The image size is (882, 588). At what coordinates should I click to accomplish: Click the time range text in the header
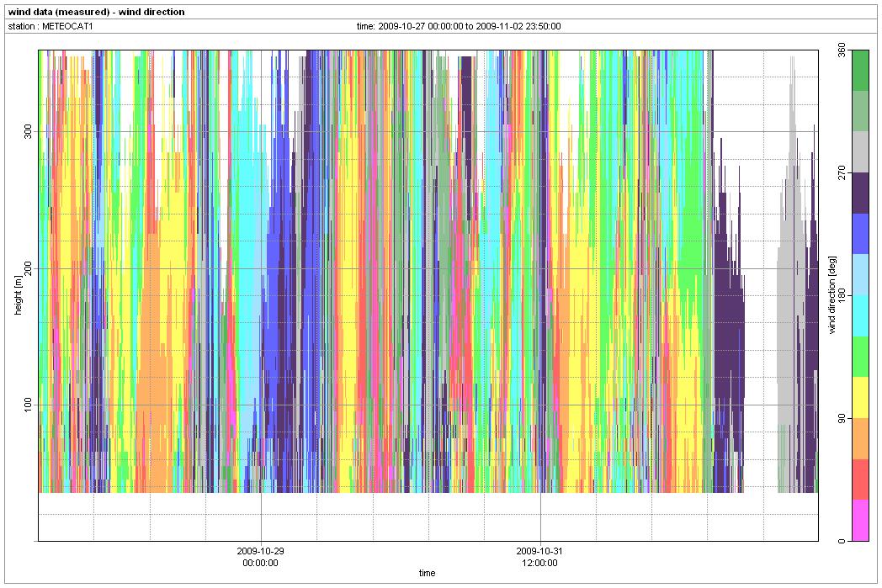[459, 26]
